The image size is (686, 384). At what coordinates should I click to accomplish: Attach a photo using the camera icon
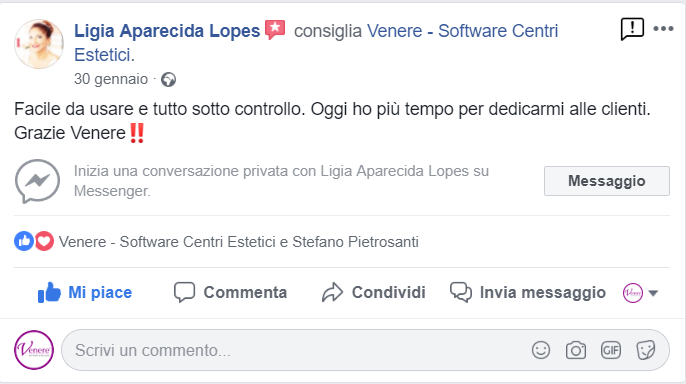[576, 350]
